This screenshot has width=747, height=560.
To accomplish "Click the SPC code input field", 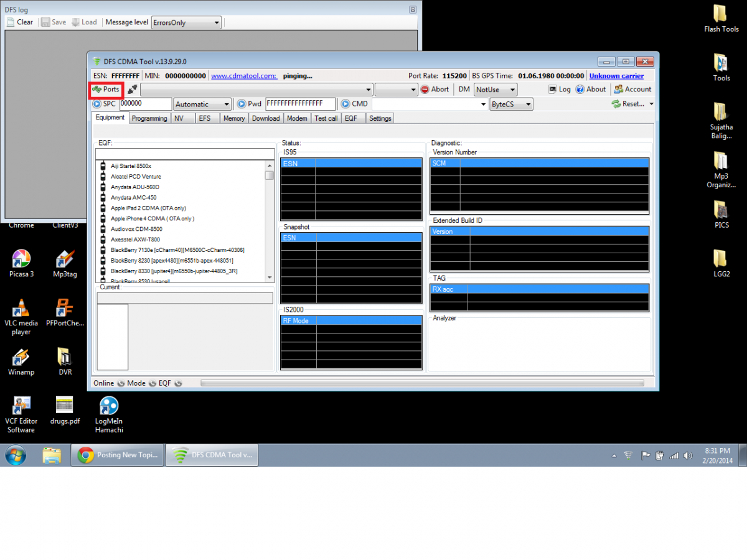I will click(x=145, y=104).
